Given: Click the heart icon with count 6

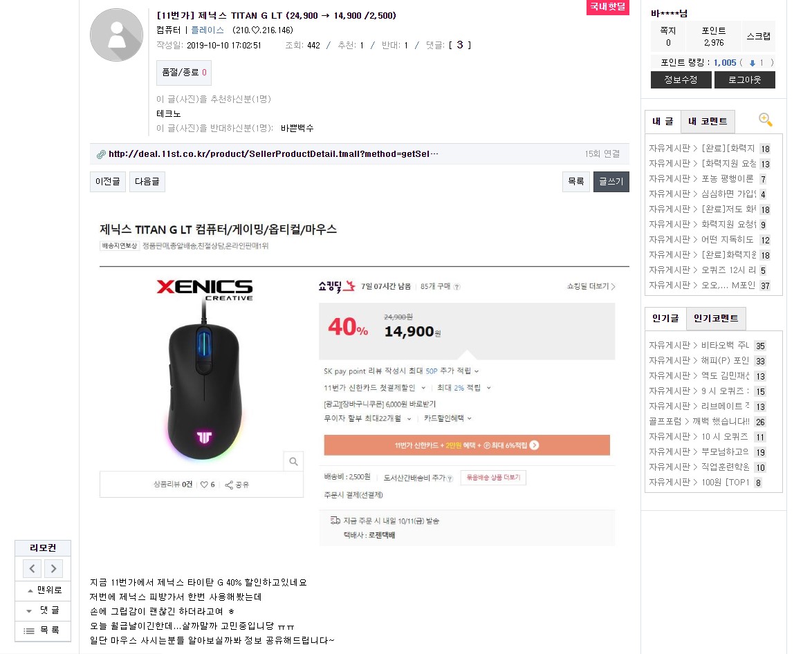Looking at the screenshot, I should (205, 485).
